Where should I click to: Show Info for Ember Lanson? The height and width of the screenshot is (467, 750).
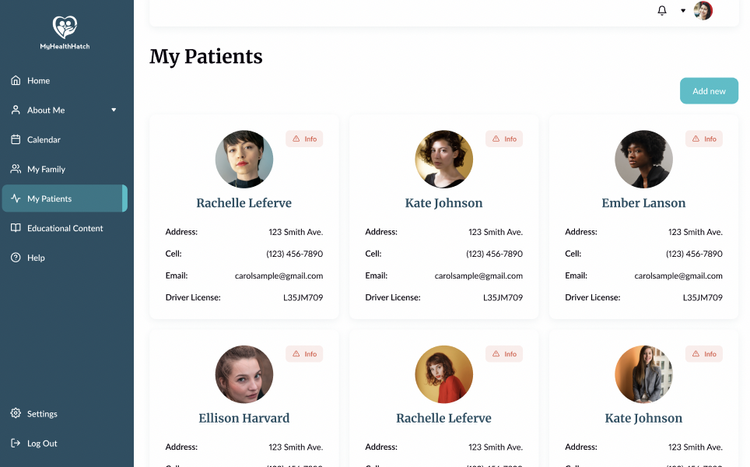[704, 139]
